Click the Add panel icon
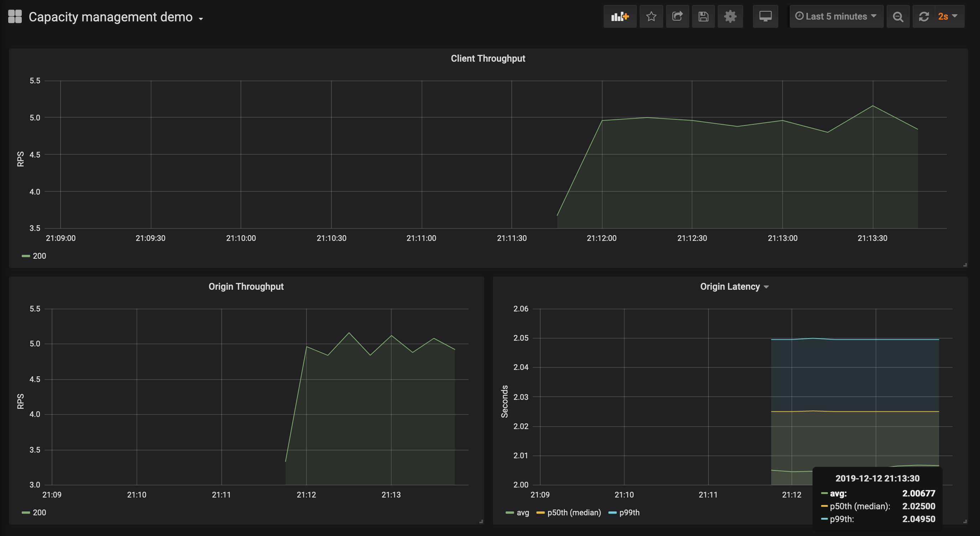980x536 pixels. click(620, 16)
